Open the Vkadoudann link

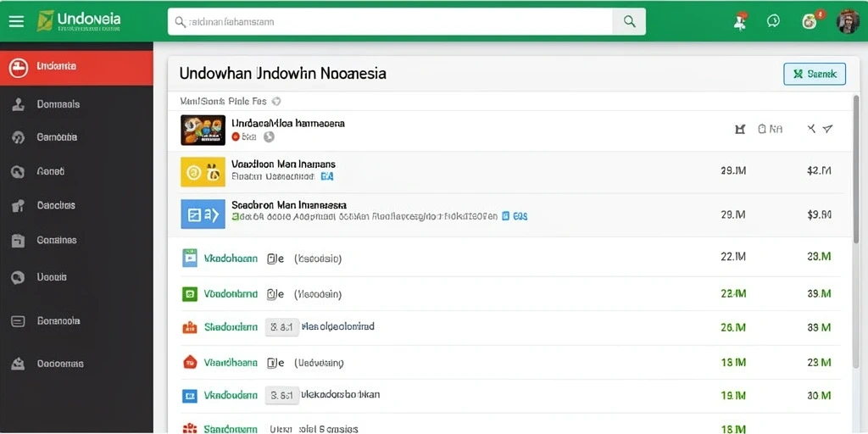tap(231, 396)
